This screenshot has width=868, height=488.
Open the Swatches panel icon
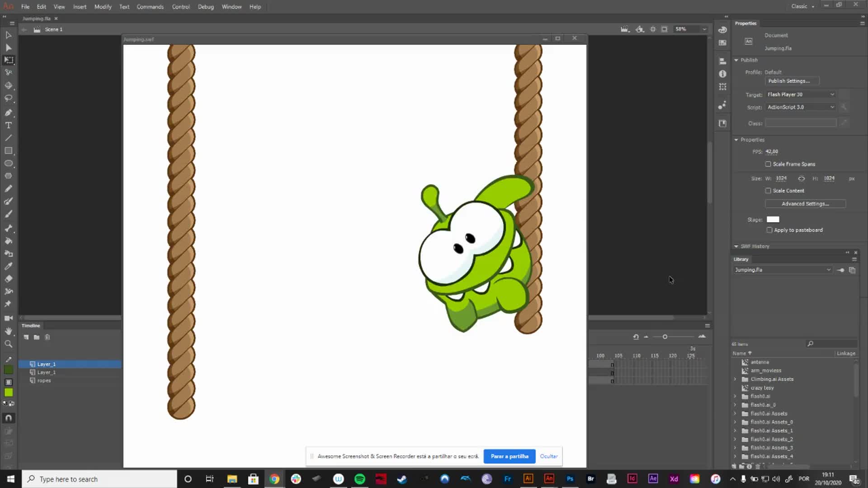point(722,42)
